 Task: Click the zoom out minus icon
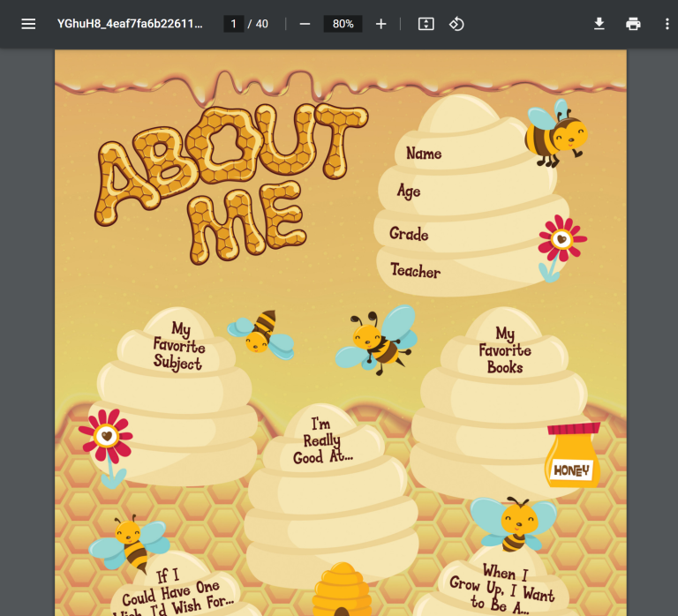point(305,24)
